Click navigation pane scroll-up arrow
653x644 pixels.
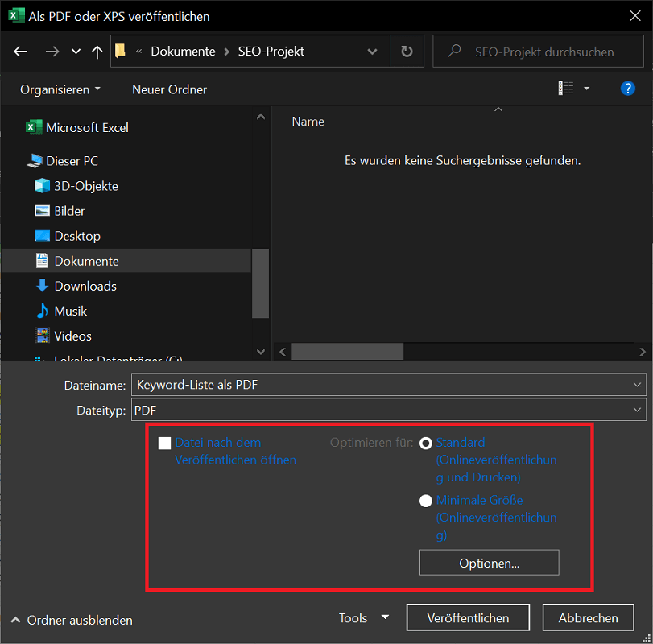click(261, 117)
